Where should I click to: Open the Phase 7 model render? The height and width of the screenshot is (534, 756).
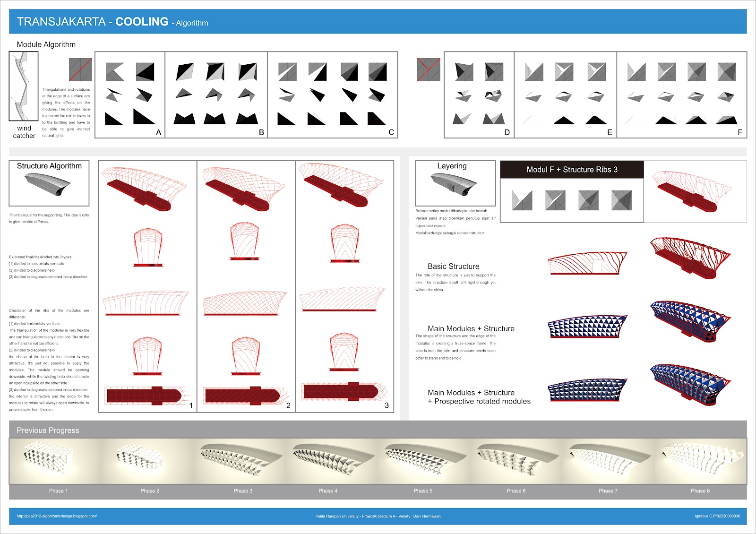(610, 459)
